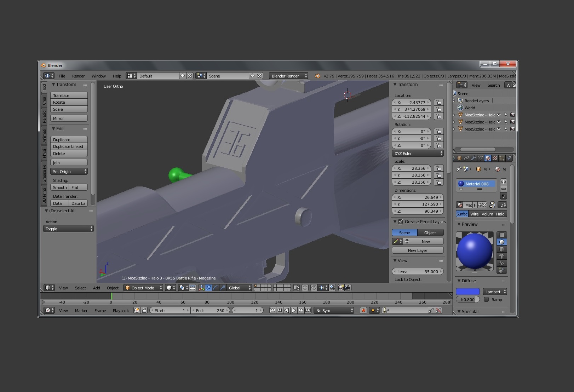Remove the material slot with the minus button

click(504, 189)
